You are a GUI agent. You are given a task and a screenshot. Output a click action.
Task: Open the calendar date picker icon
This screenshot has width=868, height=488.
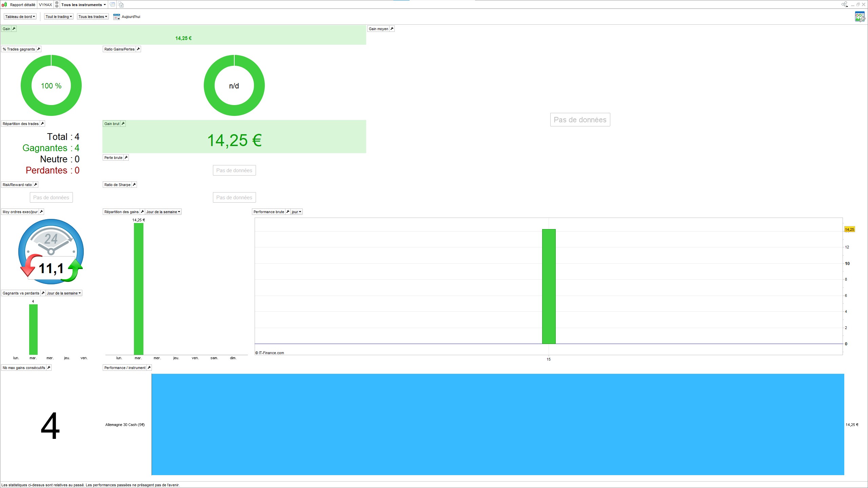coord(116,17)
